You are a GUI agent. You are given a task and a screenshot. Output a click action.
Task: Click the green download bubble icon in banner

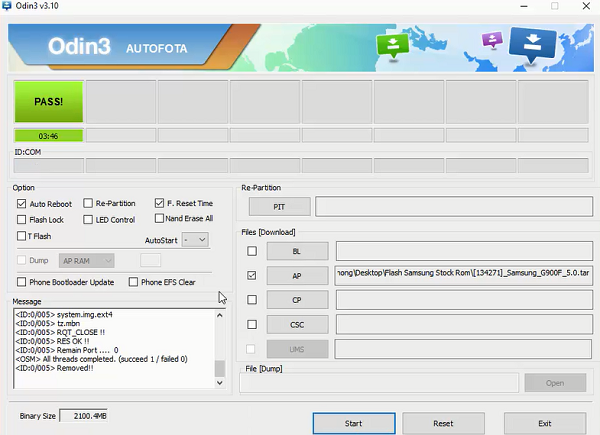pos(393,46)
